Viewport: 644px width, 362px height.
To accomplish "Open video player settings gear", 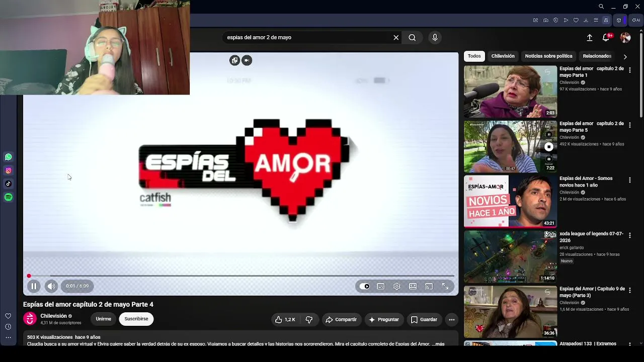I will [397, 286].
